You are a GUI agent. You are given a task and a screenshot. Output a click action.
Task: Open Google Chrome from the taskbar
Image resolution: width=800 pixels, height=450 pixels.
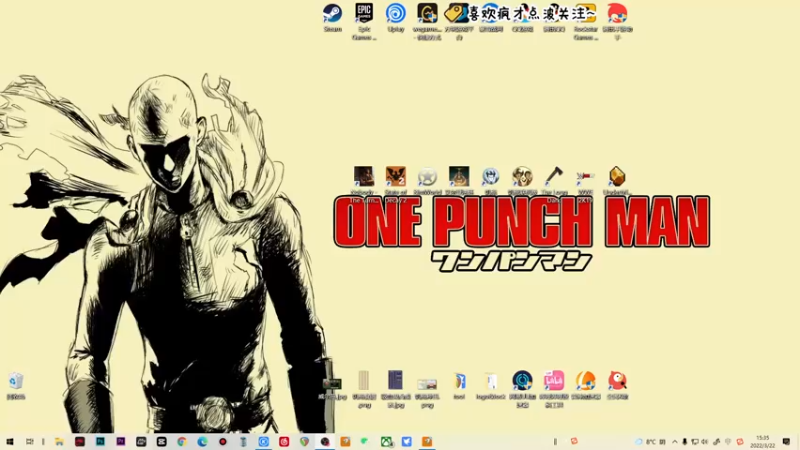(x=182, y=441)
